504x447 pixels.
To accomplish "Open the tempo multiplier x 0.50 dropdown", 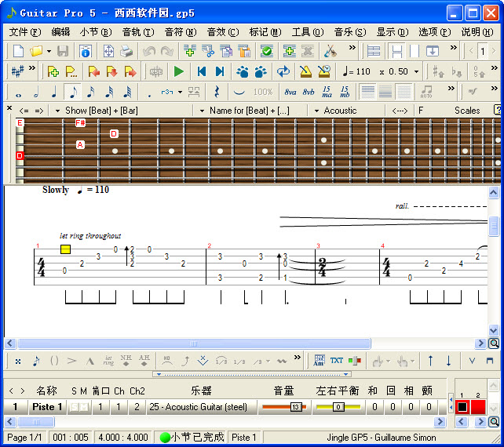I will 417,71.
